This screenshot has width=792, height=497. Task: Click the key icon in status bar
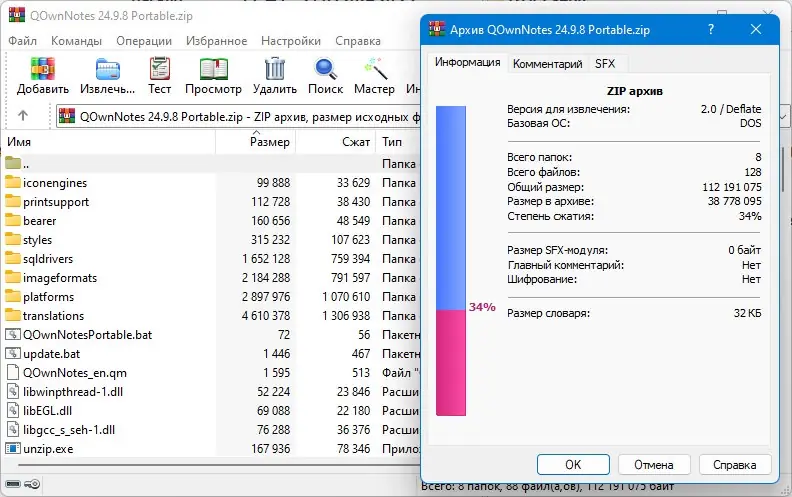pyautogui.click(x=32, y=484)
